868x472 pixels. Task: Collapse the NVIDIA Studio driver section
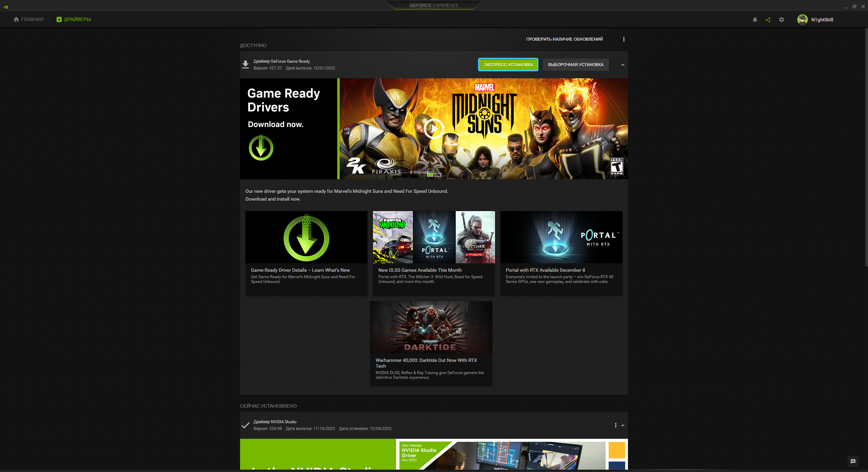(x=623, y=425)
